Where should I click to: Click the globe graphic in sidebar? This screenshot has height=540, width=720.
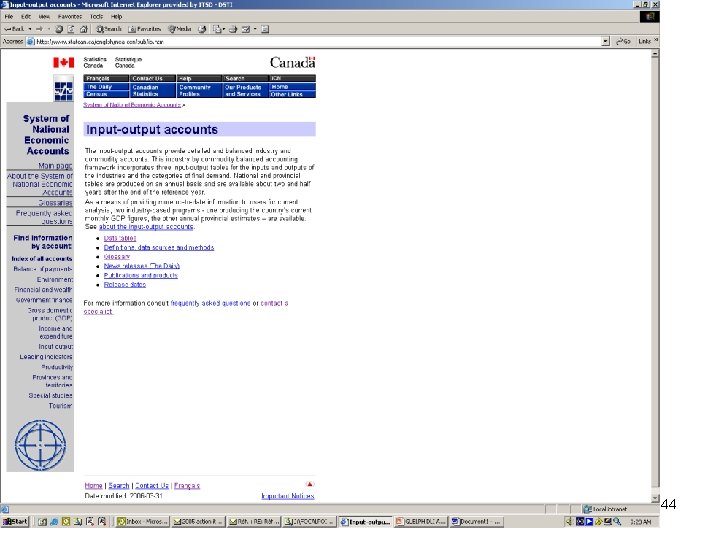click(x=40, y=445)
